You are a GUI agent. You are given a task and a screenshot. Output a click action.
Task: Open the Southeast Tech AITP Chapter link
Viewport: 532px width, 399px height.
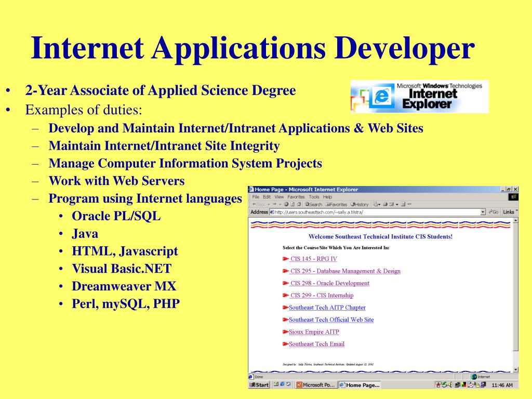pyautogui.click(x=327, y=308)
